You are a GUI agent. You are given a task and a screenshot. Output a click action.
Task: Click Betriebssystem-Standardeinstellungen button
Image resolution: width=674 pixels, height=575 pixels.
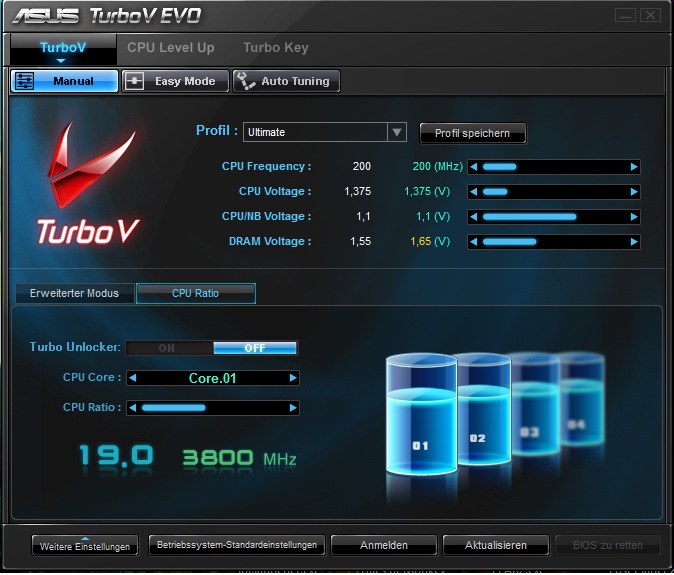(x=237, y=545)
